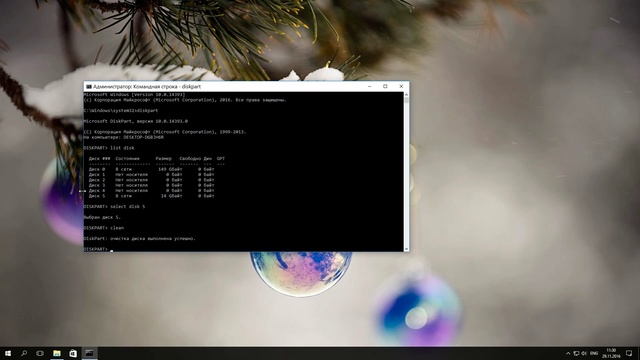
Task: Launch File Explorer from taskbar
Action: [x=57, y=353]
